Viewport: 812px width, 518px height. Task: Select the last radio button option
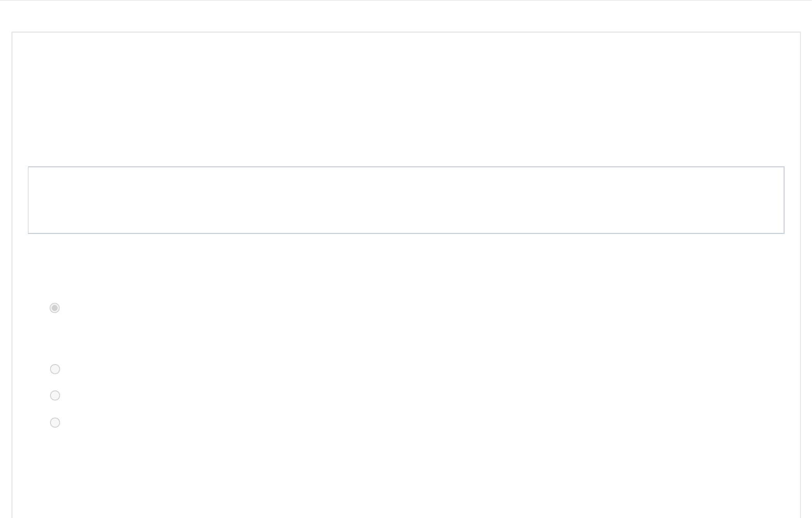(55, 422)
